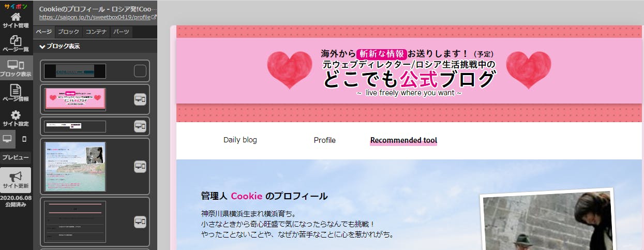Switch to mobile preview mode icon

(24, 139)
